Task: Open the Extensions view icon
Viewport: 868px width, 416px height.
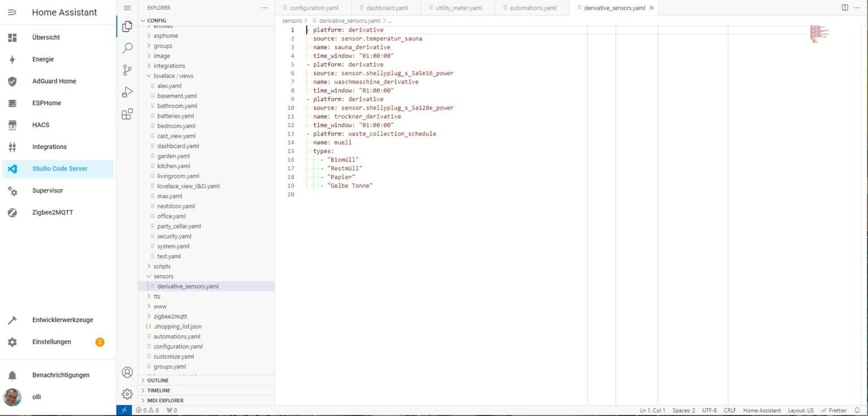Action: tap(127, 114)
